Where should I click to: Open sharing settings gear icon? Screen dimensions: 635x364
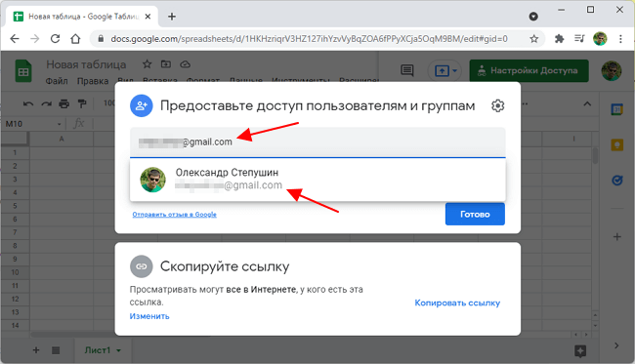point(497,105)
